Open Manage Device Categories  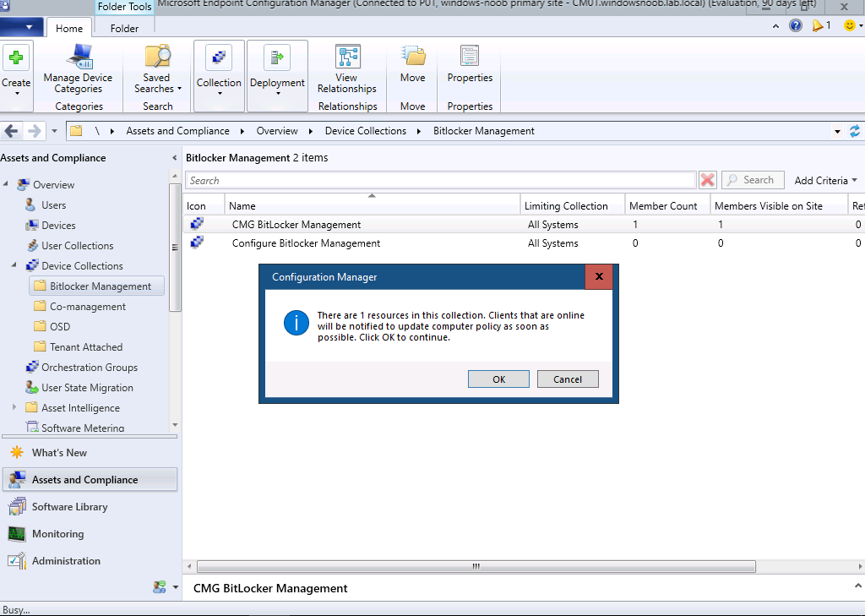pyautogui.click(x=78, y=69)
